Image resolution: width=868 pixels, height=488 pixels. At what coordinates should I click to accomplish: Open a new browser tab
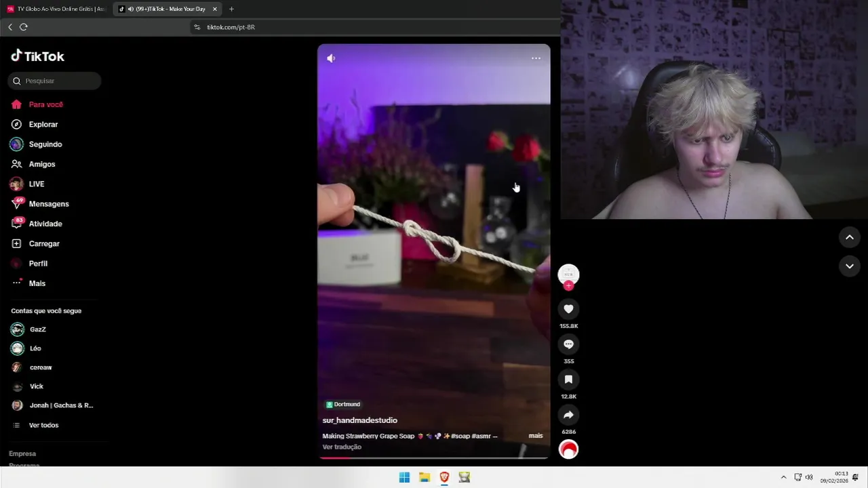231,9
